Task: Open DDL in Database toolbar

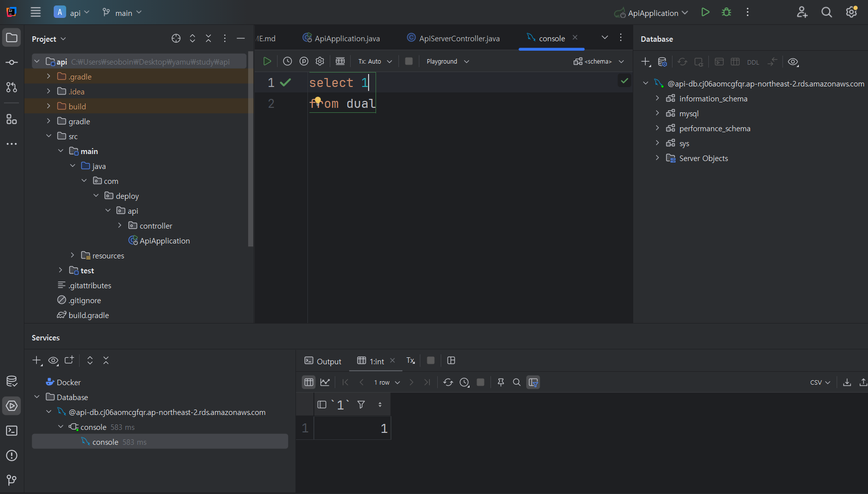Action: pyautogui.click(x=753, y=62)
